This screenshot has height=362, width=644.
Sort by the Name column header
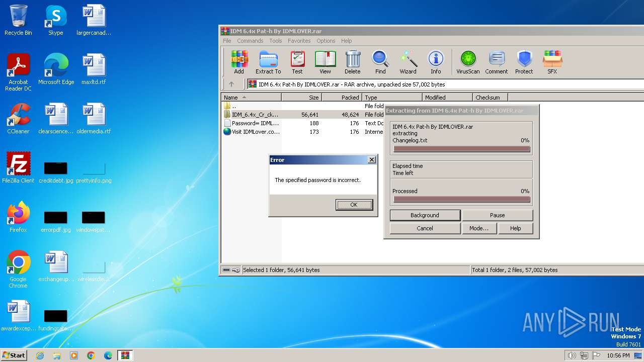(252, 98)
